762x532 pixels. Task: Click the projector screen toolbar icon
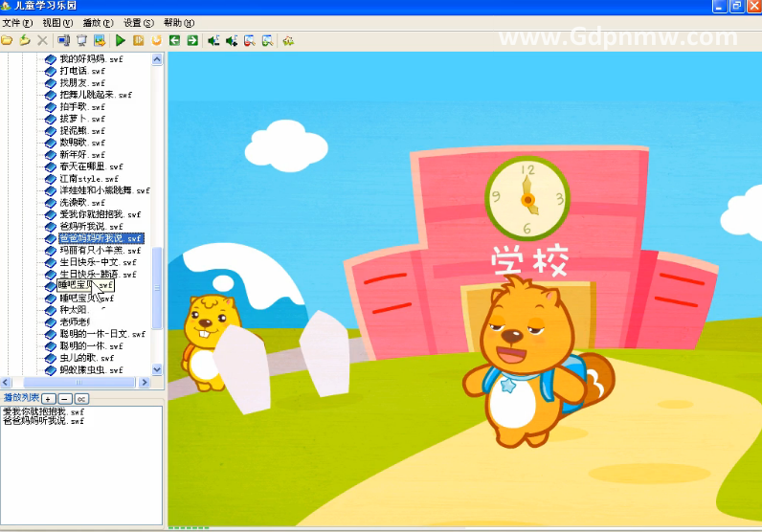click(x=81, y=40)
